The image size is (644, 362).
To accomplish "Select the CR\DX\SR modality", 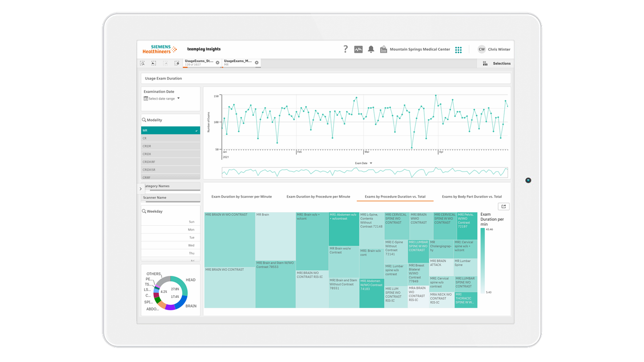I will pyautogui.click(x=171, y=170).
